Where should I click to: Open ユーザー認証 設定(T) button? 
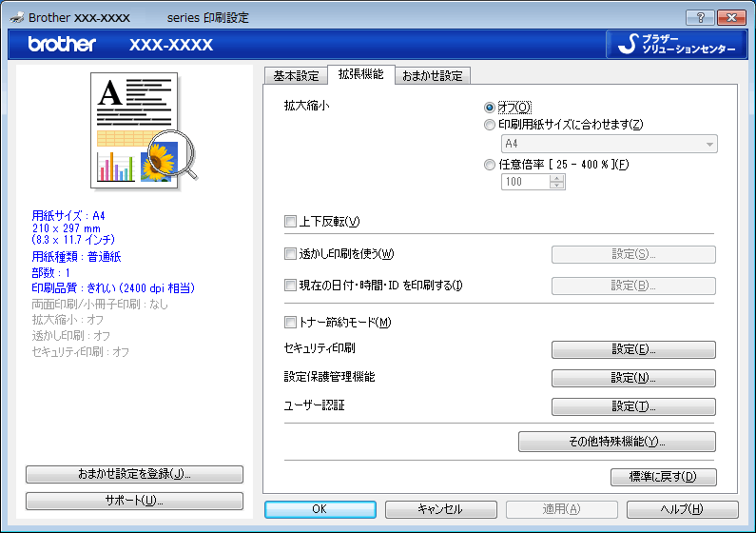pos(633,406)
